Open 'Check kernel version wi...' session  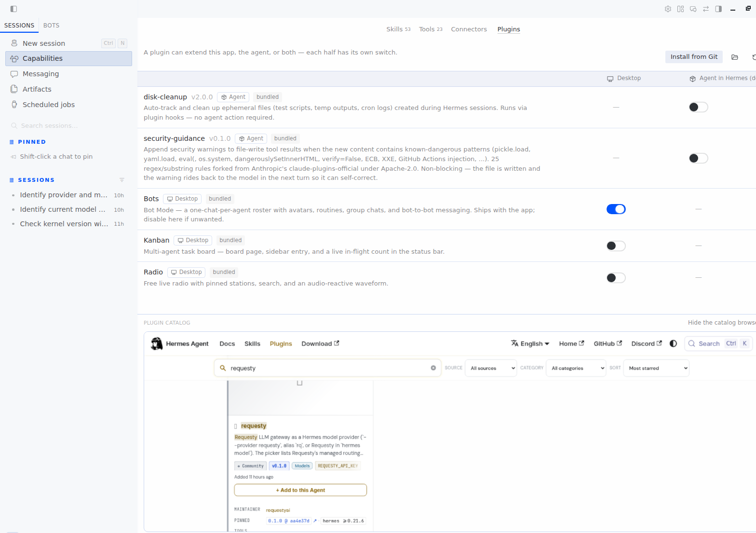click(68, 224)
